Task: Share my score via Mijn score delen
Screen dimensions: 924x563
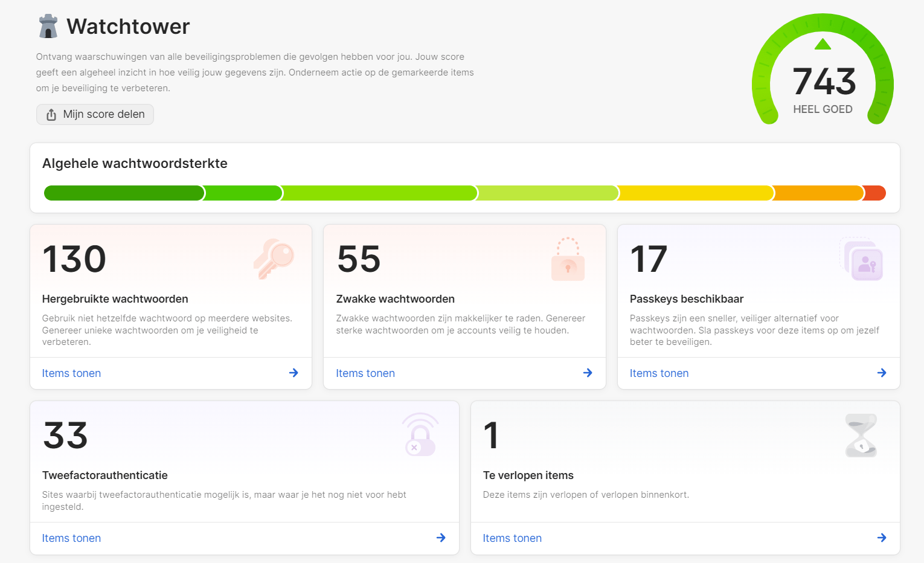Action: click(95, 114)
